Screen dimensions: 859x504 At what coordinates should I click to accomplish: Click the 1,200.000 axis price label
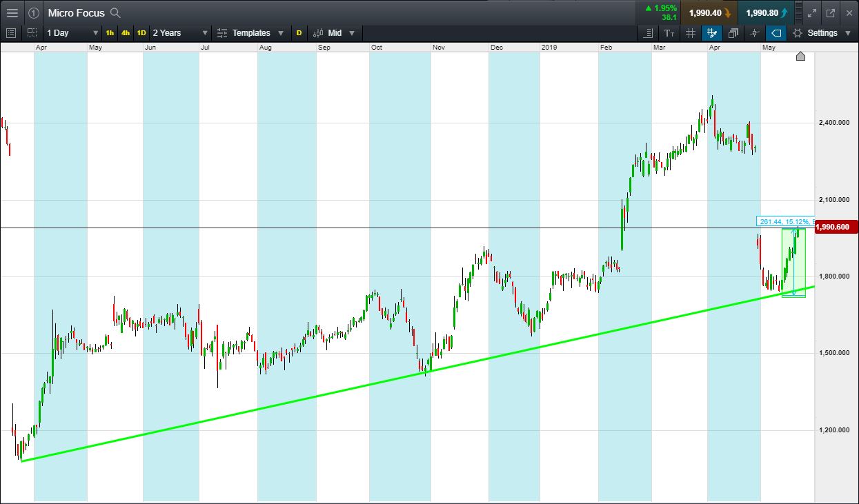tap(834, 430)
